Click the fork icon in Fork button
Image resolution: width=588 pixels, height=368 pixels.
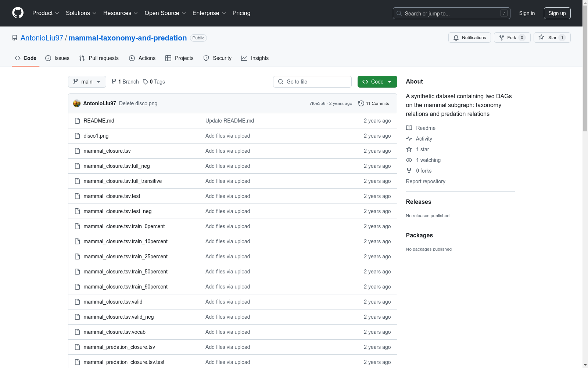[x=502, y=38]
